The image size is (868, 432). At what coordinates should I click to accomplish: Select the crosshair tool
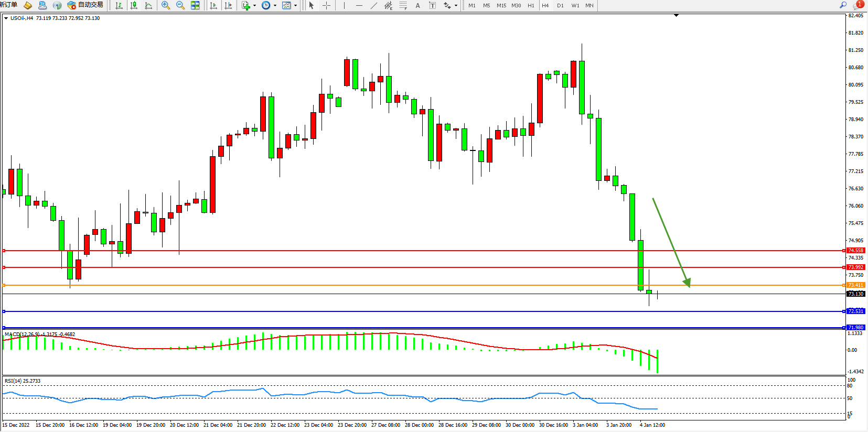pyautogui.click(x=326, y=5)
